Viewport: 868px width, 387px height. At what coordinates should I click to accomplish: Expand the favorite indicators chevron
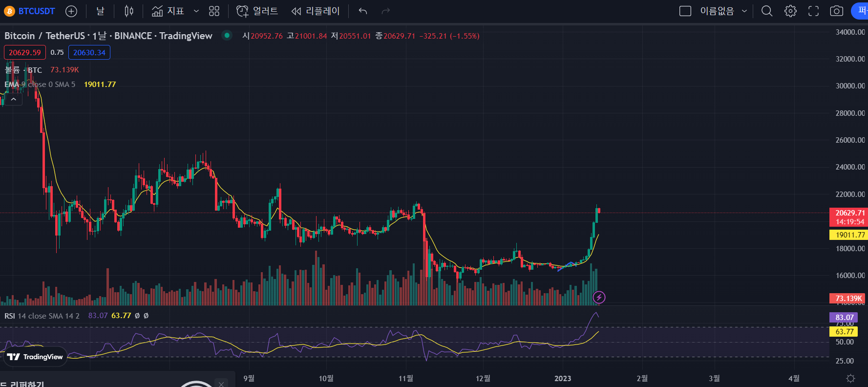[x=196, y=11]
